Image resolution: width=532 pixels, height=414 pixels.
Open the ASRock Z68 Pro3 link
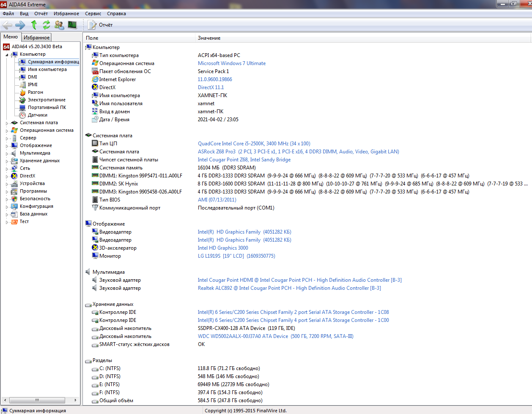(298, 152)
